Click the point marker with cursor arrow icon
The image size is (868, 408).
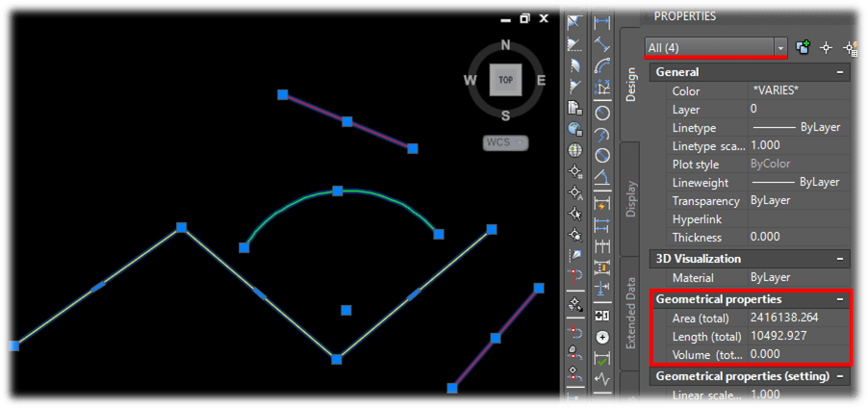point(575,214)
